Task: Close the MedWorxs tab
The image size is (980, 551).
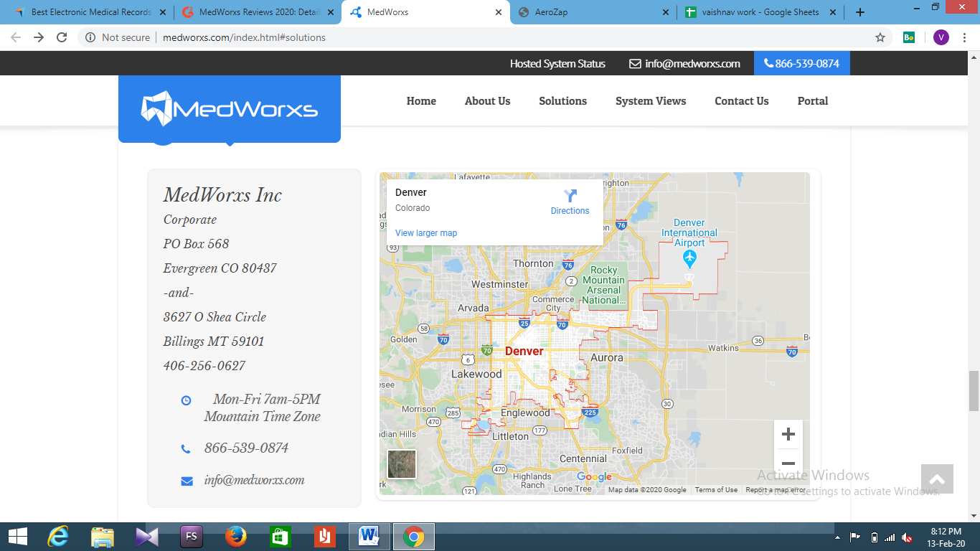Action: coord(499,12)
